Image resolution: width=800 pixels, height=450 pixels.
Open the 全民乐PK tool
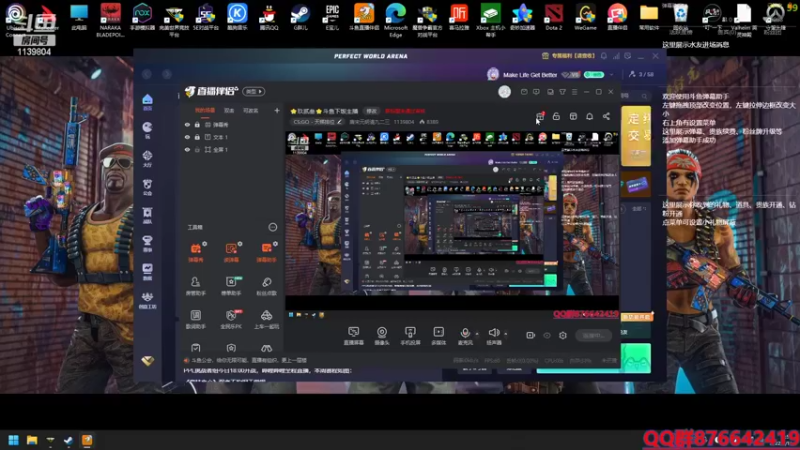pos(231,319)
